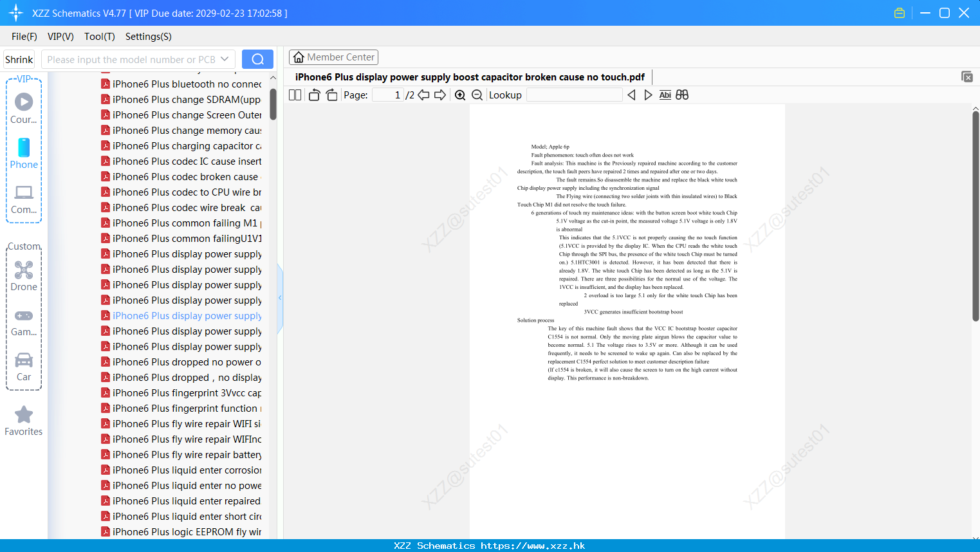Open the Drone category
This screenshot has width=980, height=552.
pyautogui.click(x=24, y=276)
